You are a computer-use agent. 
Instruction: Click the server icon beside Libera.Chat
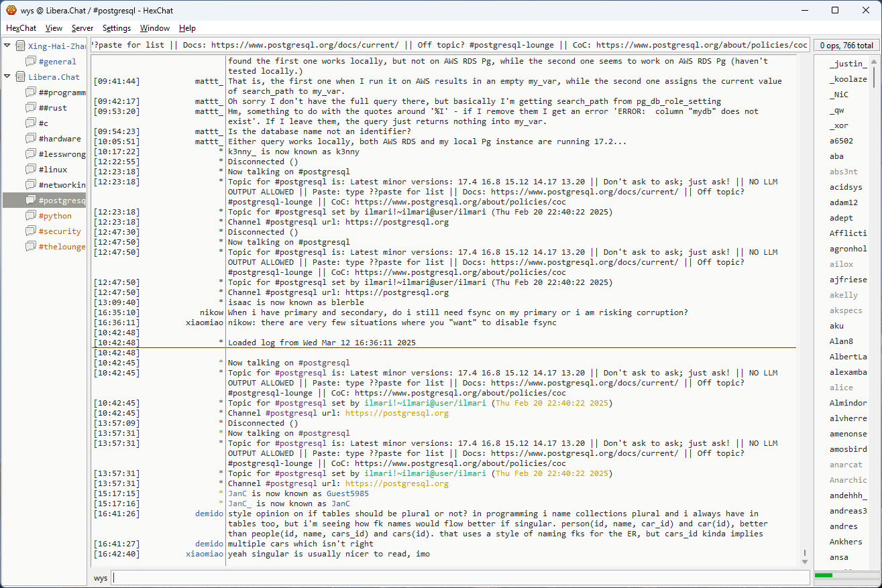21,77
